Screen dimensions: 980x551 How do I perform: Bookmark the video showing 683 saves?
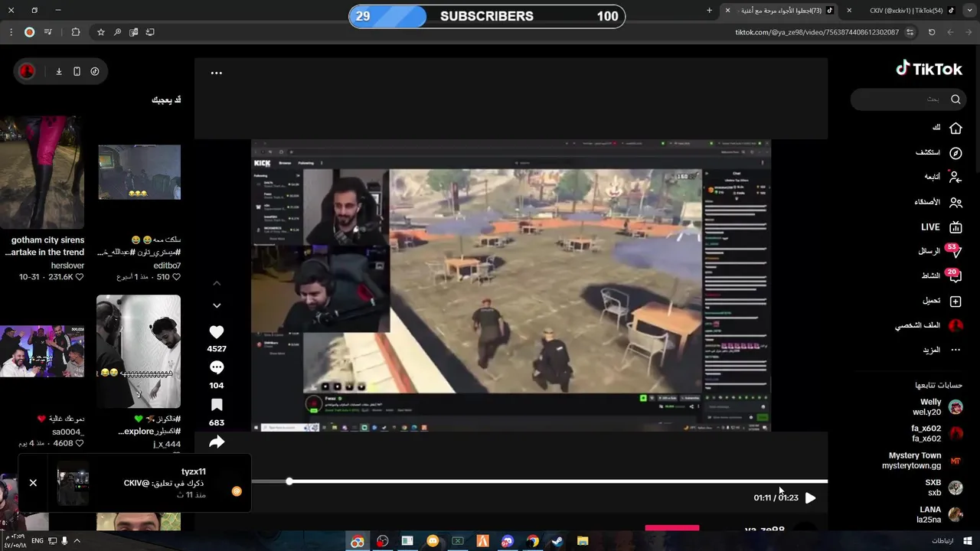click(x=217, y=405)
